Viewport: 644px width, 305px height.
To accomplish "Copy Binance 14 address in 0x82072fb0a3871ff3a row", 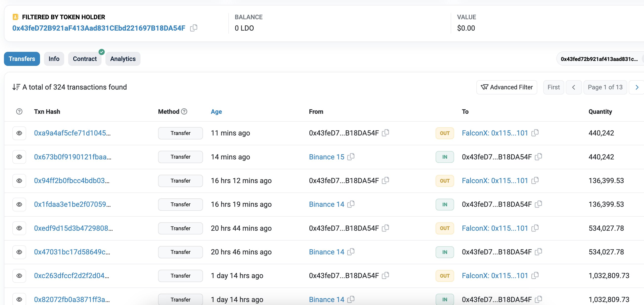I will tap(351, 299).
